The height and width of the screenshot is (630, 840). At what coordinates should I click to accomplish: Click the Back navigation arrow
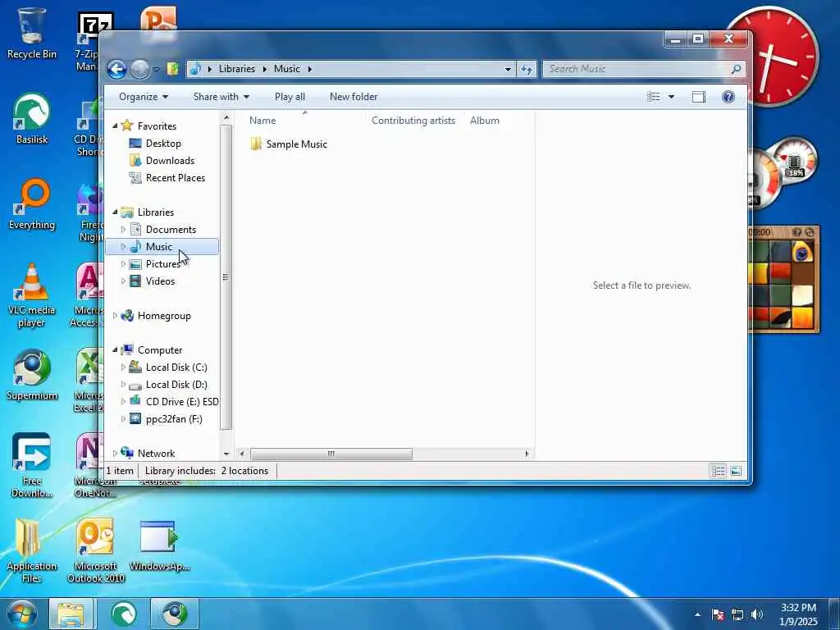point(116,69)
